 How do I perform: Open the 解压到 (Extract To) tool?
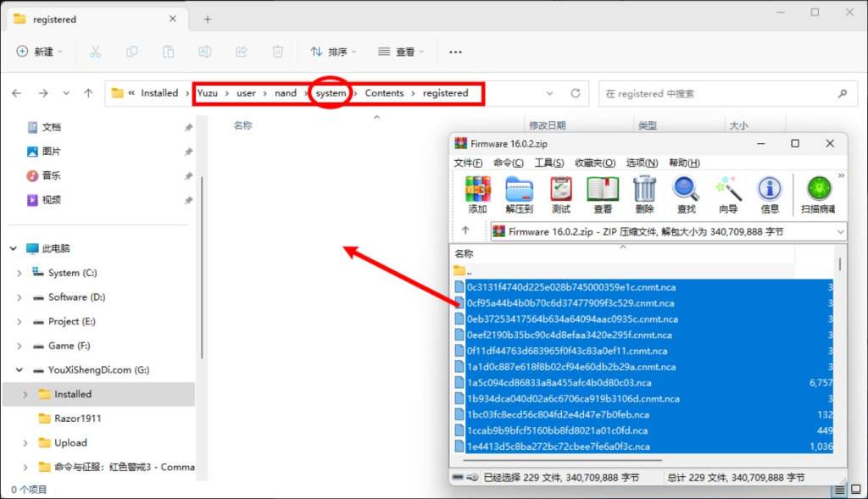[x=520, y=193]
